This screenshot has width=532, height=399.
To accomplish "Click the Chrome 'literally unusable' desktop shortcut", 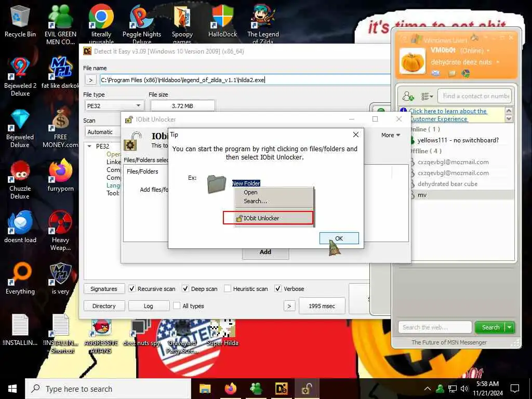I will [x=101, y=24].
